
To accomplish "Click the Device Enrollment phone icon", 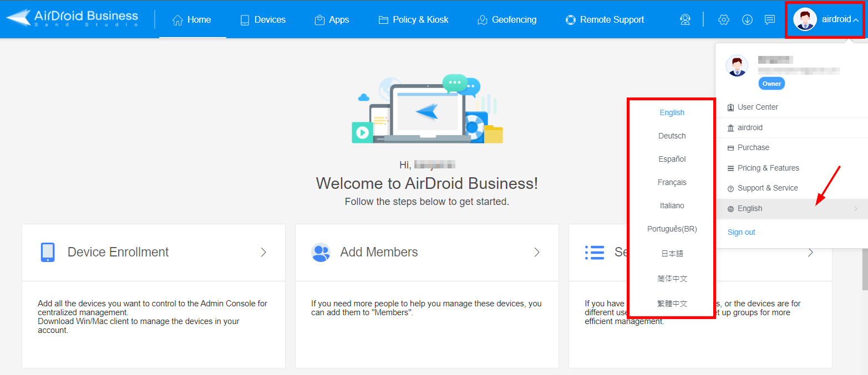I will [x=48, y=252].
